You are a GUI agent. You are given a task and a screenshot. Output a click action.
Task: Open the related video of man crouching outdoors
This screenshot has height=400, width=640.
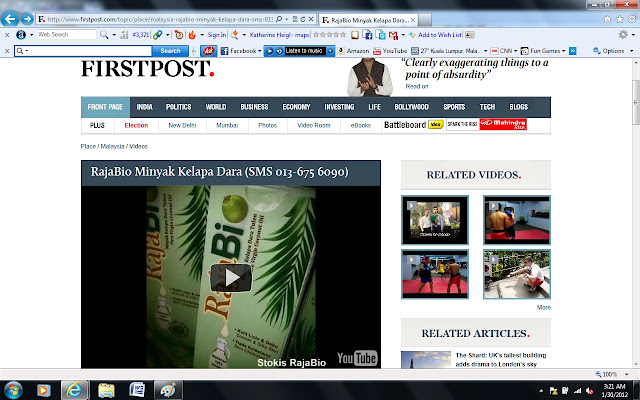517,274
